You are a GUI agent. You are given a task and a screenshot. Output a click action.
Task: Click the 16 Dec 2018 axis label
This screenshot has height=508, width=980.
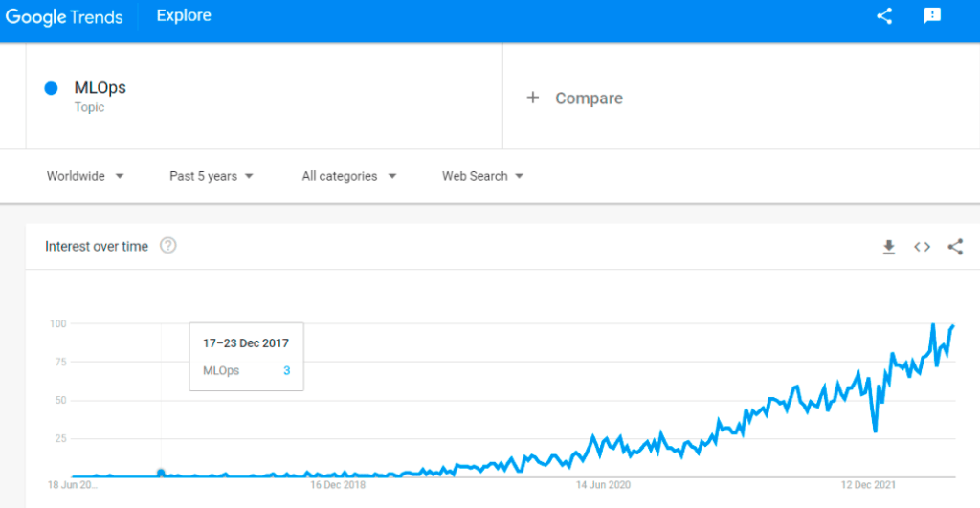[x=338, y=485]
